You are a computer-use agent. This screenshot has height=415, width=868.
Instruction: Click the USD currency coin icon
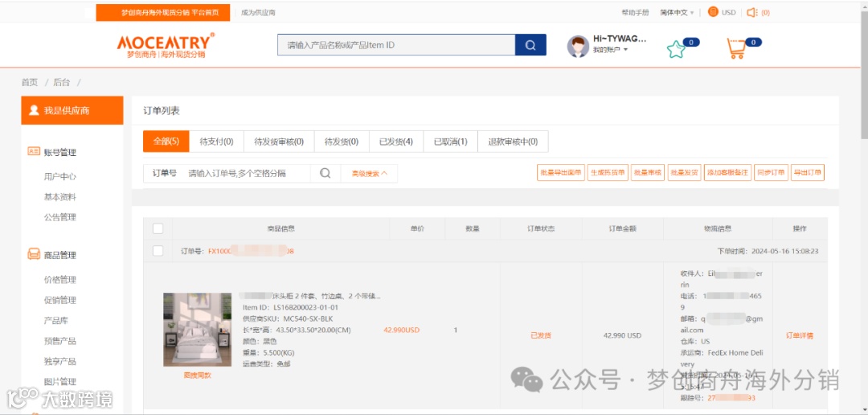pyautogui.click(x=713, y=11)
